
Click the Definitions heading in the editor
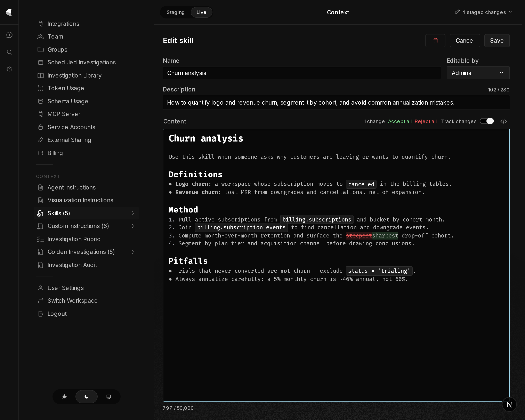(x=195, y=174)
